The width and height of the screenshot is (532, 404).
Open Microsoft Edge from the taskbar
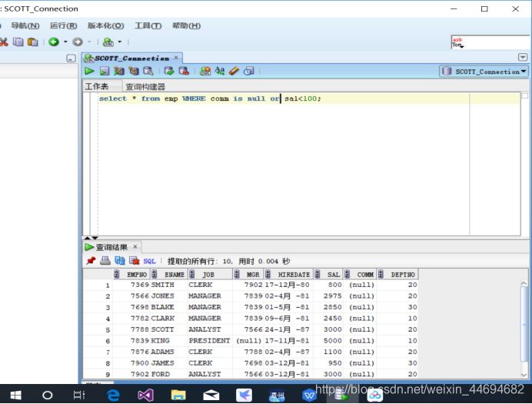[x=113, y=396]
